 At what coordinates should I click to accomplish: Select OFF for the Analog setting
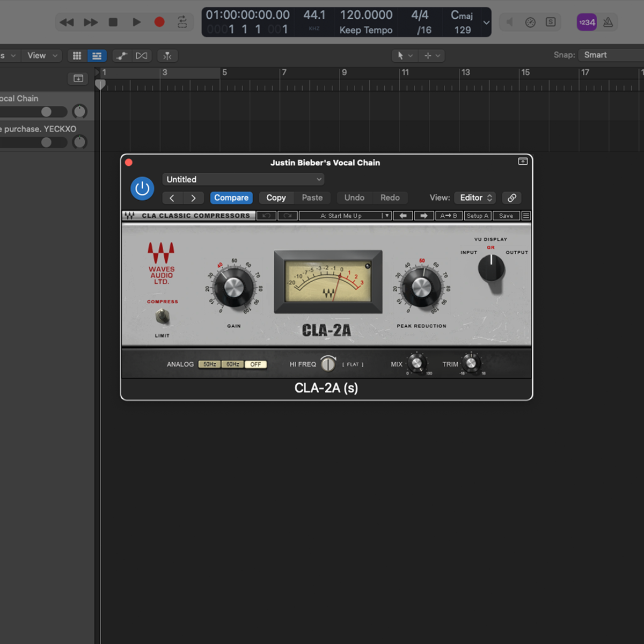pos(255,364)
